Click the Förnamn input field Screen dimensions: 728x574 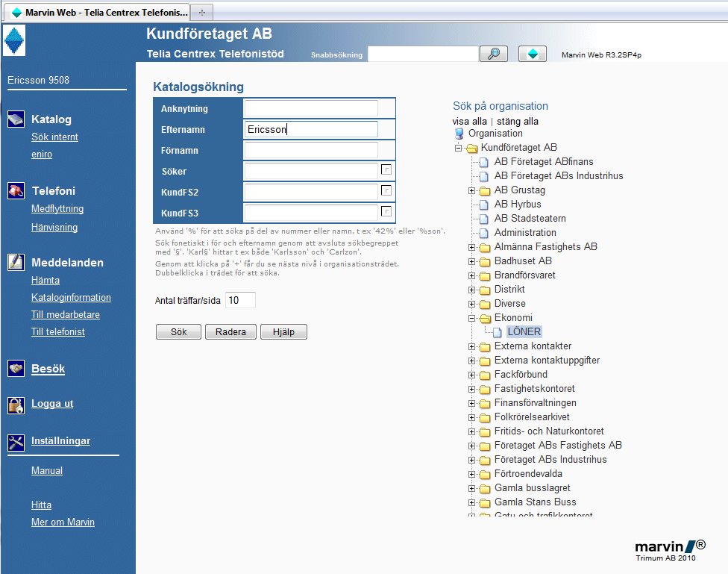pos(311,150)
